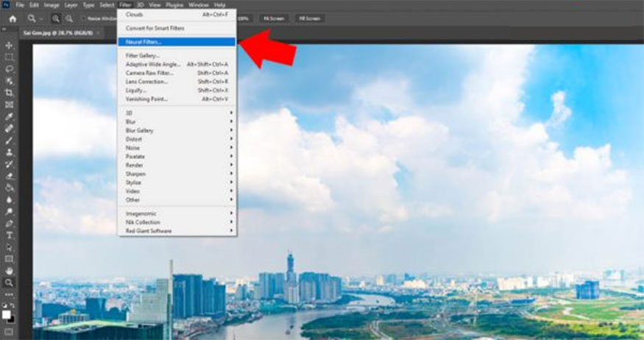644x340 pixels.
Task: Open the Camera Raw Filter entry
Action: coord(177,73)
